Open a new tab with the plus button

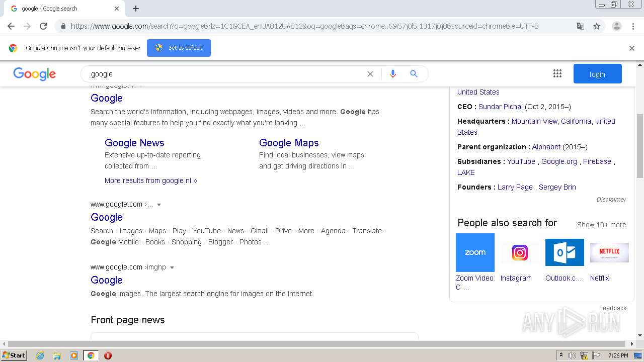tap(136, 9)
